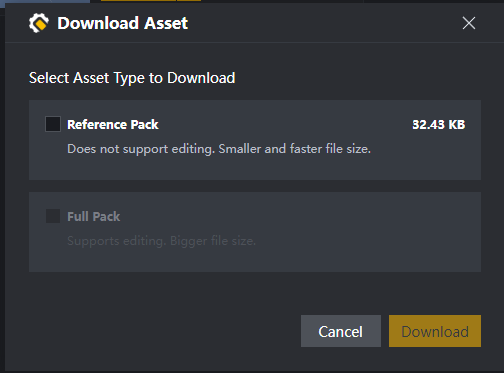This screenshot has height=373, width=504.
Task: Tick the greyed-out Full Pack checkbox
Action: pyautogui.click(x=53, y=216)
